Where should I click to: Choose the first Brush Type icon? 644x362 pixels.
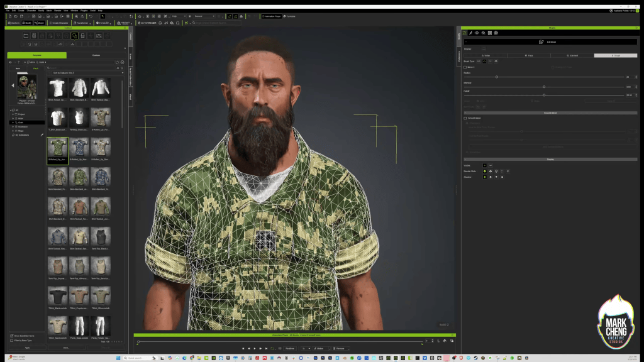479,61
